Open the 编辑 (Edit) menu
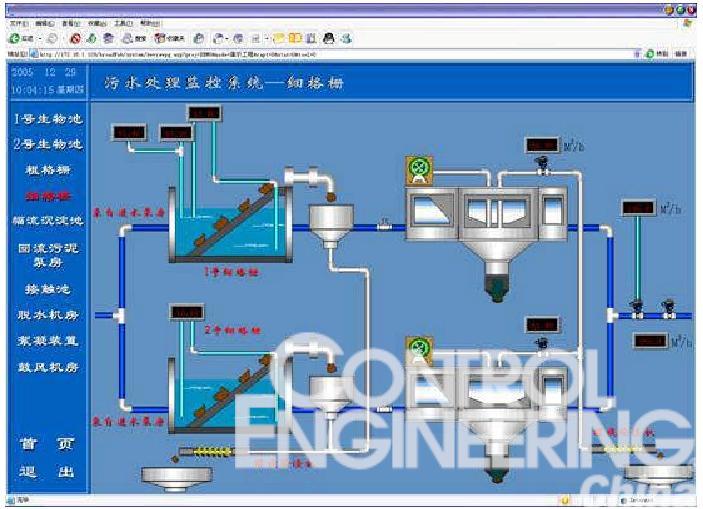This screenshot has width=703, height=509. 45,23
